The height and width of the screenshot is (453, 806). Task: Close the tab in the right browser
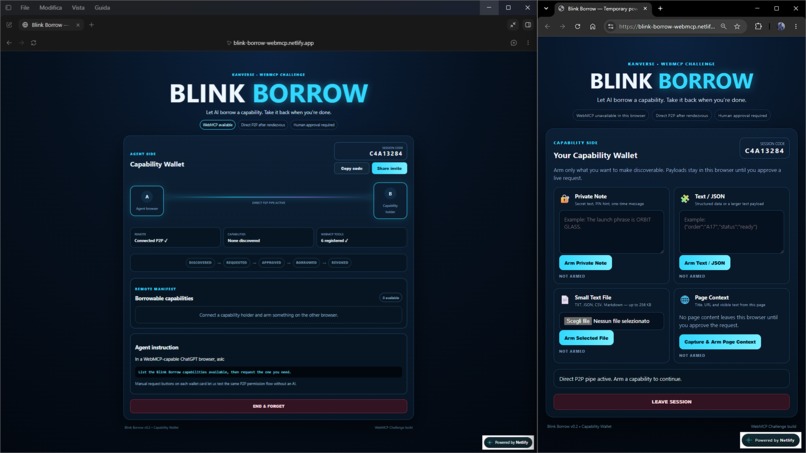(x=645, y=9)
